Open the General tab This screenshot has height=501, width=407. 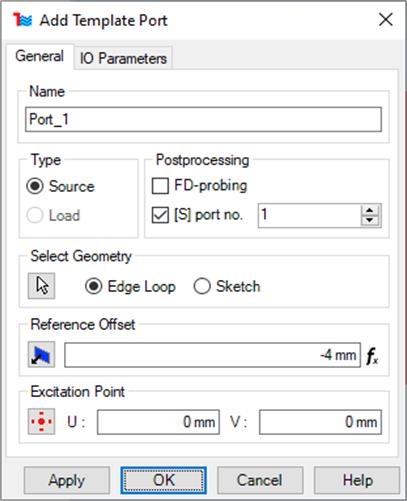[x=40, y=56]
